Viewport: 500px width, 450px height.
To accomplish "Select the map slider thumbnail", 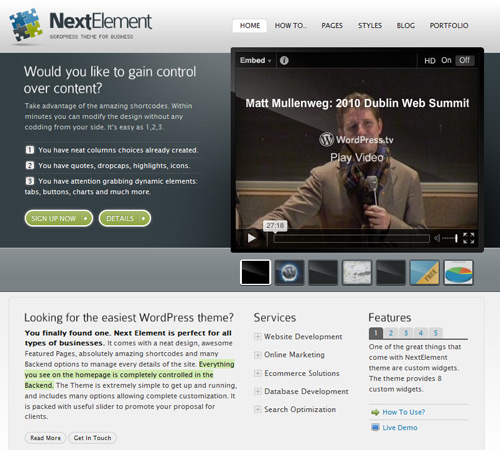I will (x=357, y=272).
